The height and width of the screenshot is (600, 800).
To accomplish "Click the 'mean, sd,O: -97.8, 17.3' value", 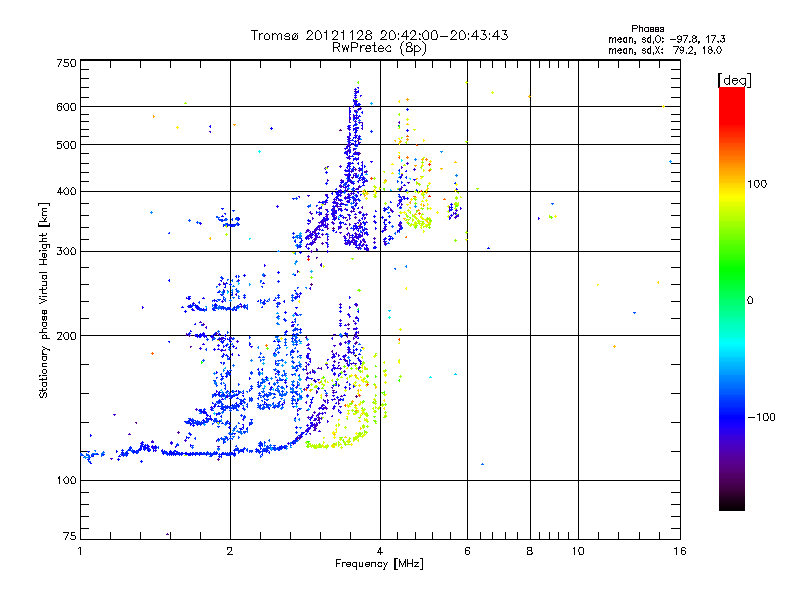I will pyautogui.click(x=666, y=39).
